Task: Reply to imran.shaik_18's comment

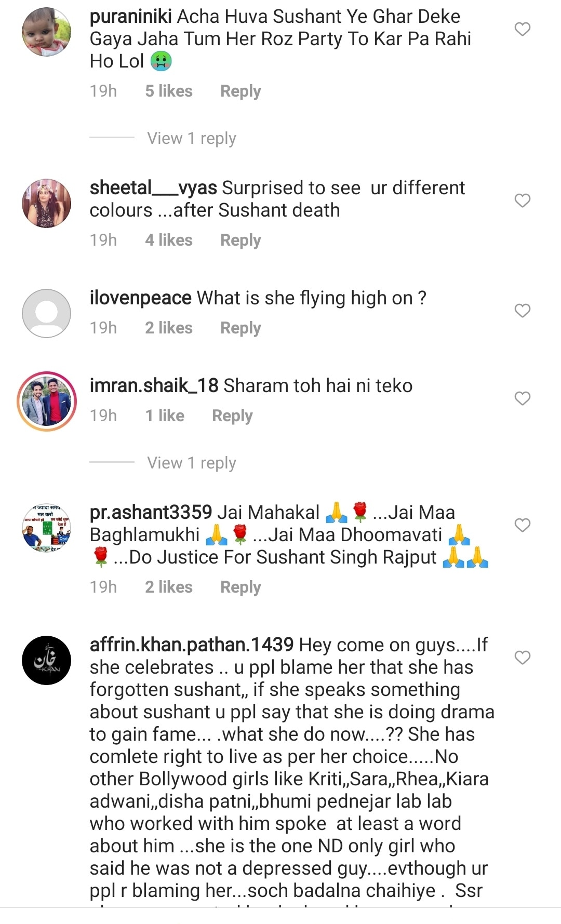Action: (x=232, y=416)
